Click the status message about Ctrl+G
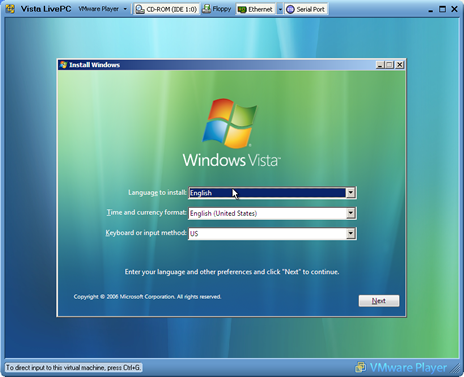The image size is (464, 377). (73, 367)
